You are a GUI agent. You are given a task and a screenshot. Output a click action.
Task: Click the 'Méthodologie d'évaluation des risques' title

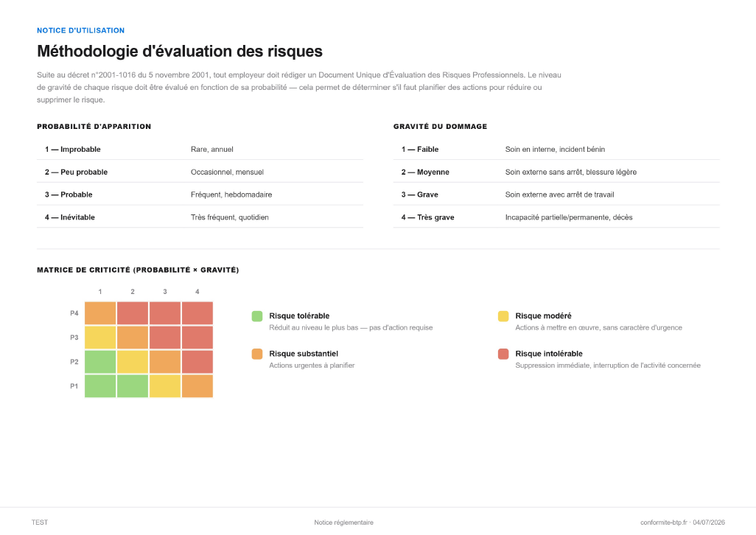coord(180,51)
